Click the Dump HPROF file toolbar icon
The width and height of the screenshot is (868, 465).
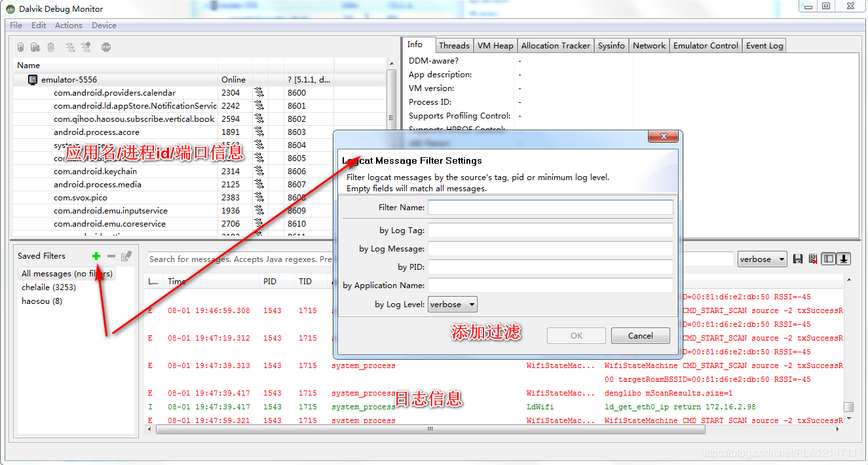pos(35,47)
